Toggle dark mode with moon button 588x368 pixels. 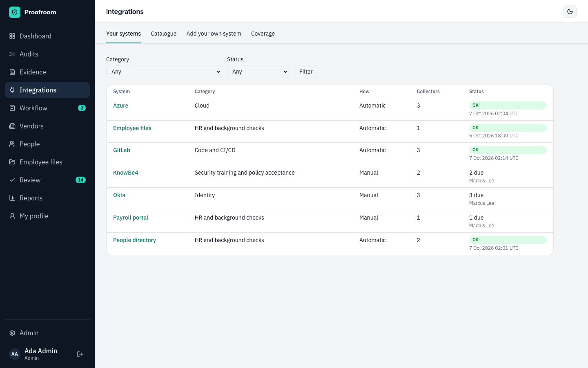pos(570,11)
